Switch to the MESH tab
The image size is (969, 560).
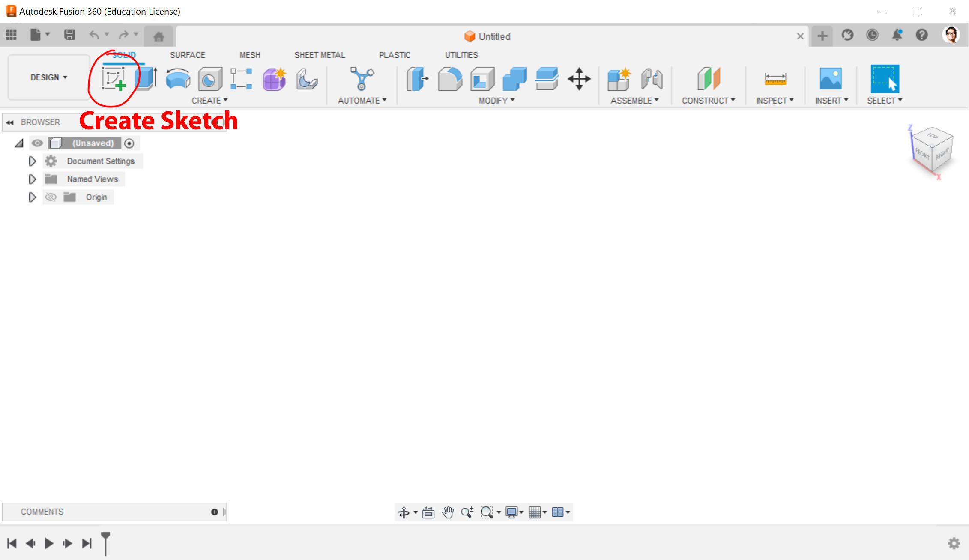[250, 55]
